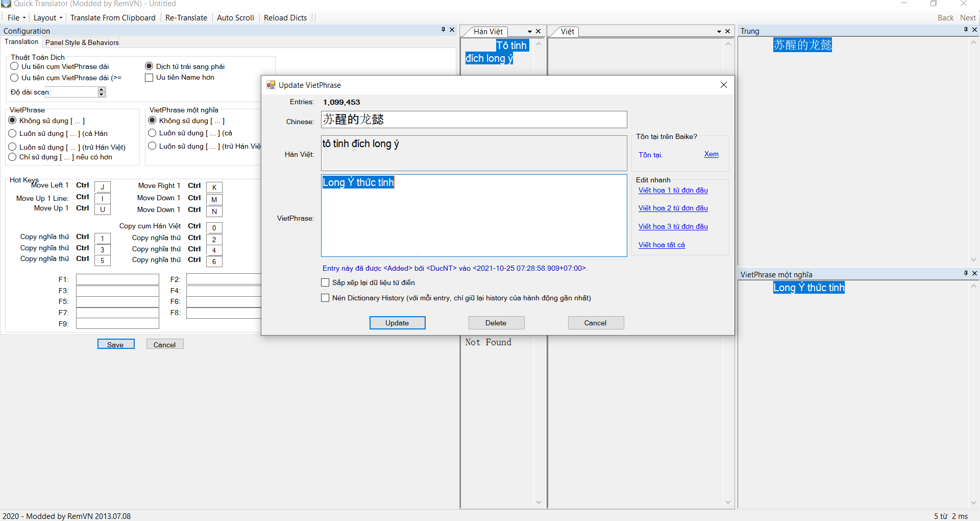Check the Nén Dictionary History option
Viewport: 980px width, 521px height.
(x=325, y=298)
